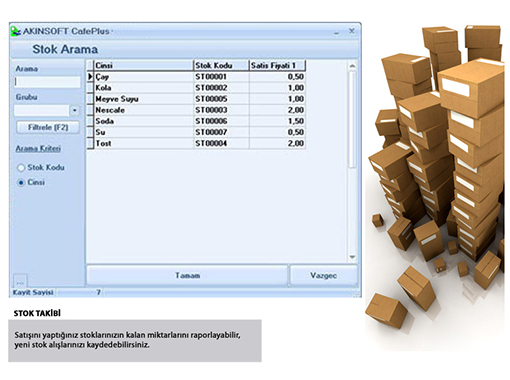Image resolution: width=510 pixels, height=380 pixels.
Task: Cancel with the Vazgec button
Action: pyautogui.click(x=324, y=276)
